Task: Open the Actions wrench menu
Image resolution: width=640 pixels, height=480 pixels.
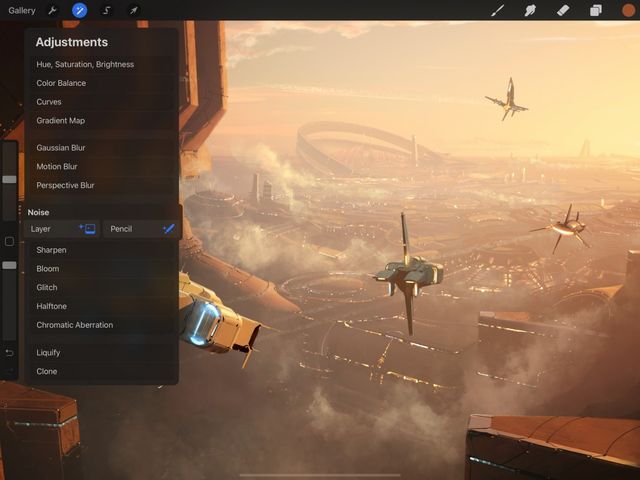Action: coord(52,11)
